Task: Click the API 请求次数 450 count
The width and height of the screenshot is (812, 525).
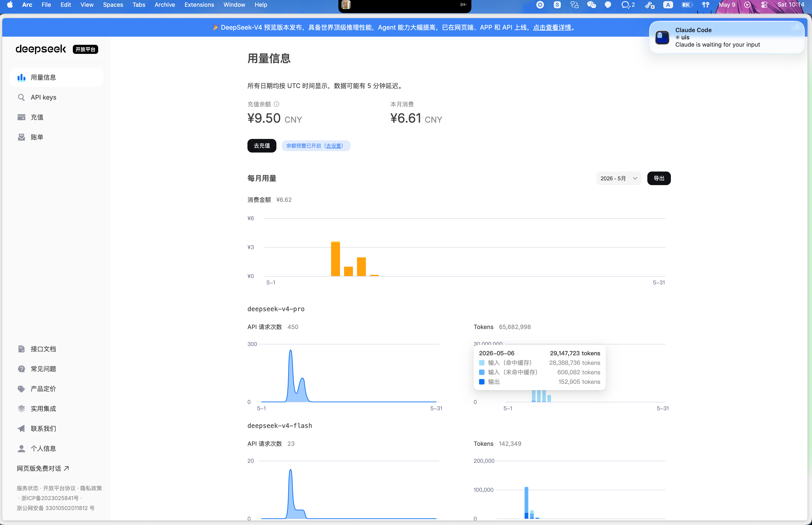Action: coord(293,327)
